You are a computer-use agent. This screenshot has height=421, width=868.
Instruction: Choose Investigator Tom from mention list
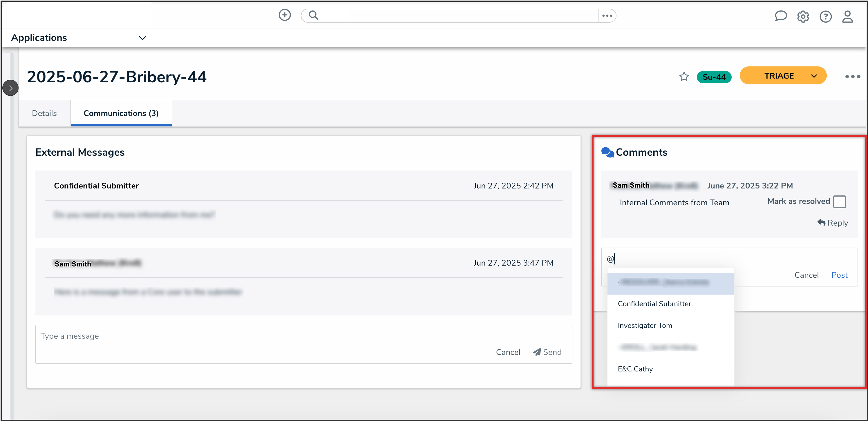(645, 325)
